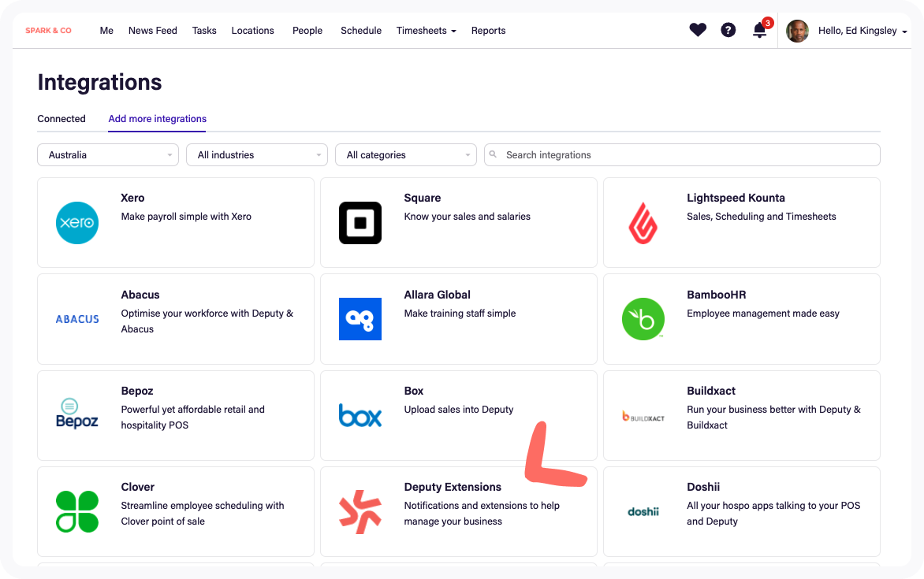Open the Deputy Extensions title
Image resolution: width=924 pixels, height=579 pixels.
coord(452,487)
